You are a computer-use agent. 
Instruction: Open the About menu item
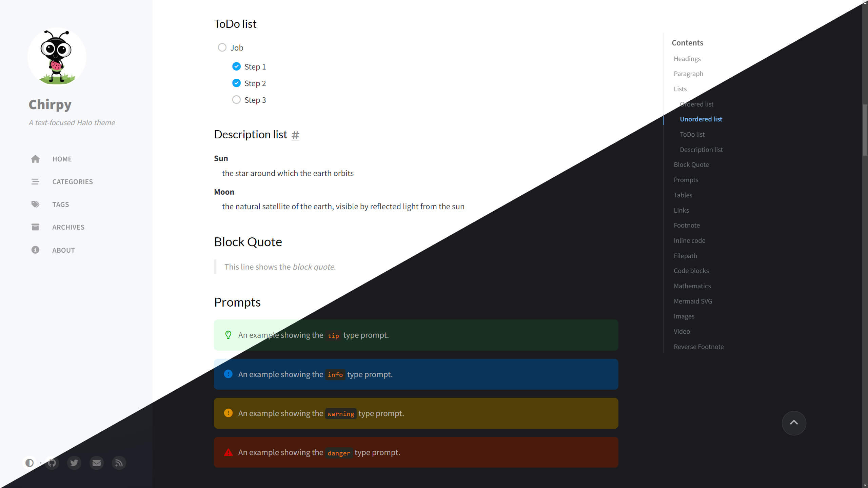coord(63,250)
